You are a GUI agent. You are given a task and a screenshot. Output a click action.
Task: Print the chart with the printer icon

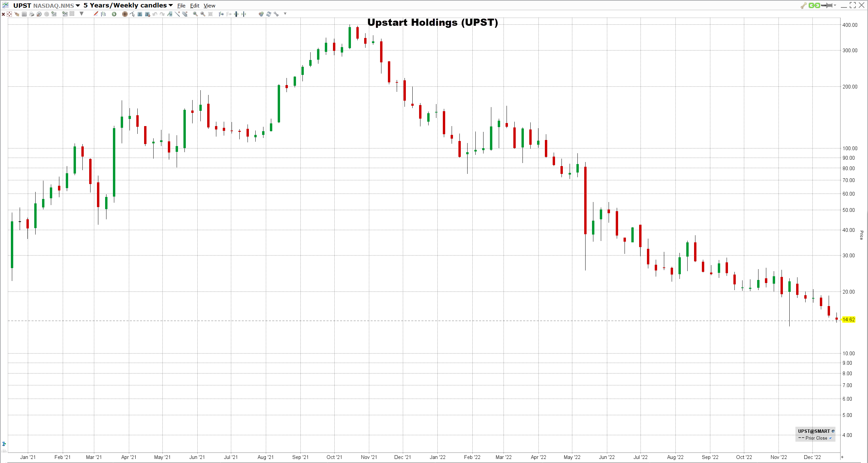32,14
